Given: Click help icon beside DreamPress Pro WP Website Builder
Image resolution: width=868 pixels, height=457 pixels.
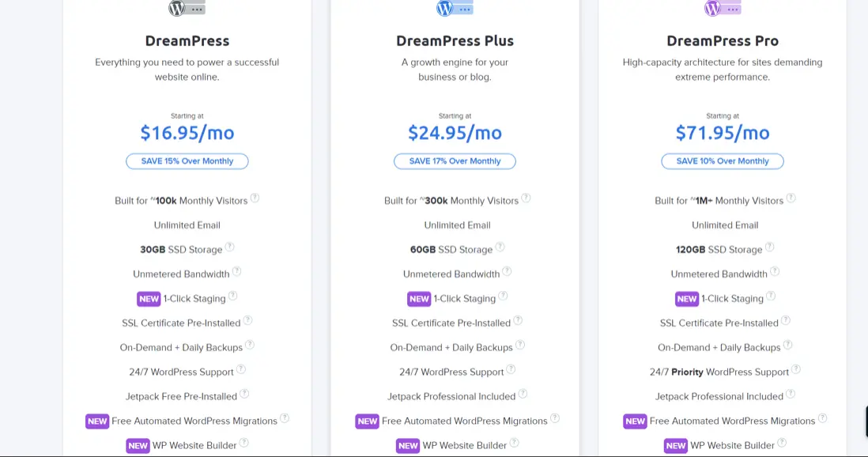Looking at the screenshot, I should click(x=780, y=444).
